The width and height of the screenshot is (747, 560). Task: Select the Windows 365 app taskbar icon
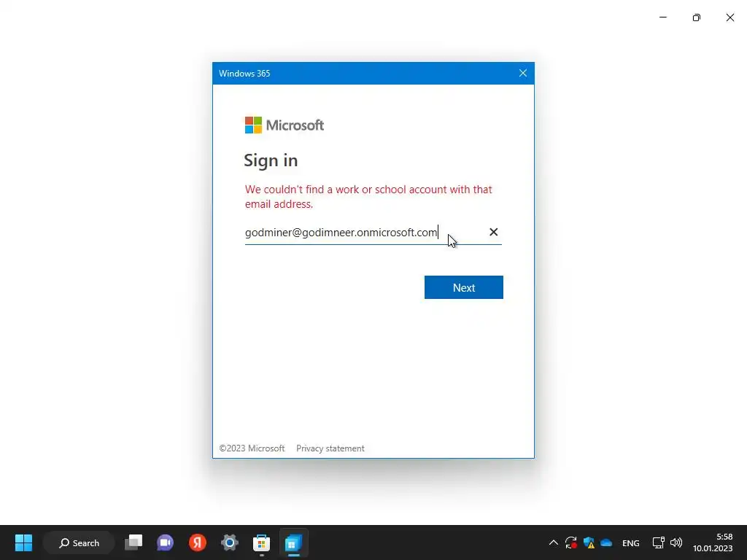click(293, 542)
